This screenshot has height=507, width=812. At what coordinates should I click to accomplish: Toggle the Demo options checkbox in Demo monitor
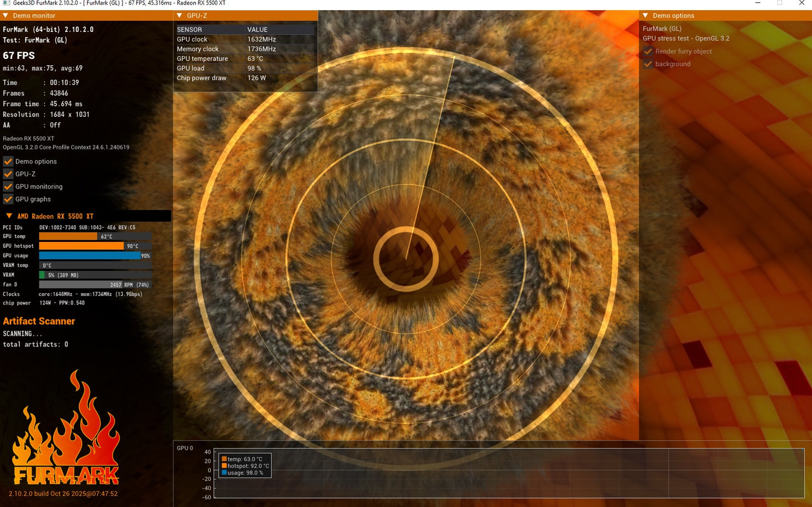click(8, 162)
